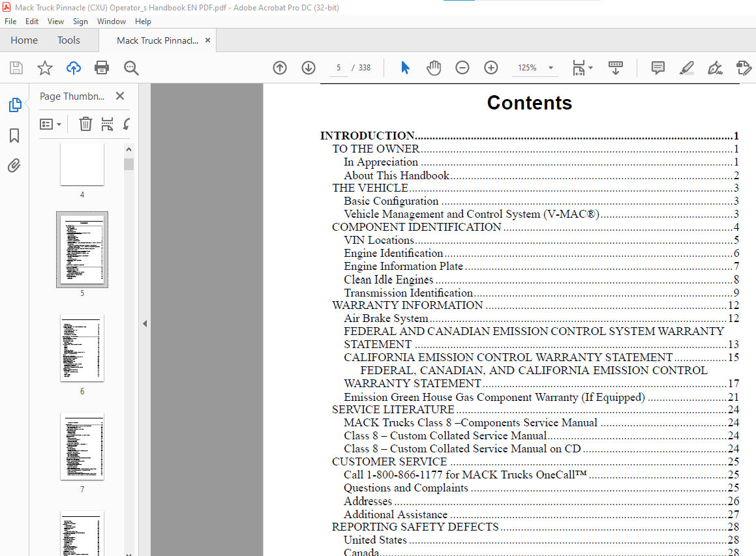
Task: Click Additional Assistance contents entry
Action: coord(541,514)
